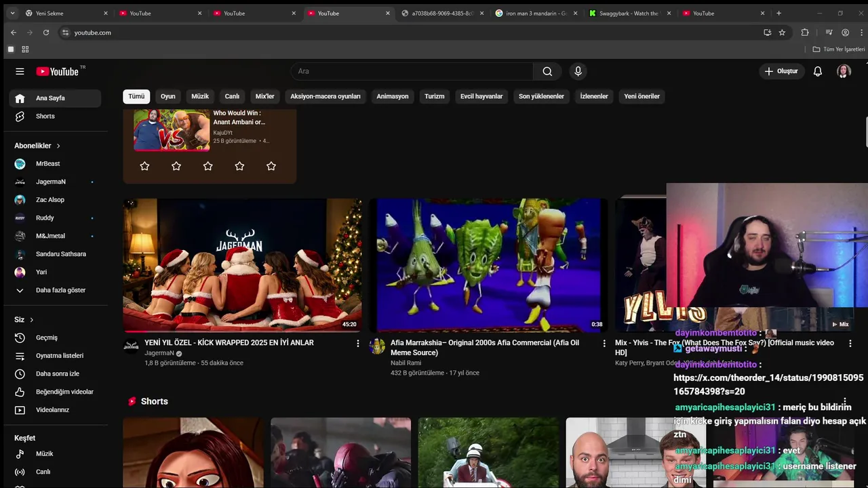The width and height of the screenshot is (868, 488).
Task: Select the Aksiyon-macera oyunları chip
Action: click(x=325, y=96)
